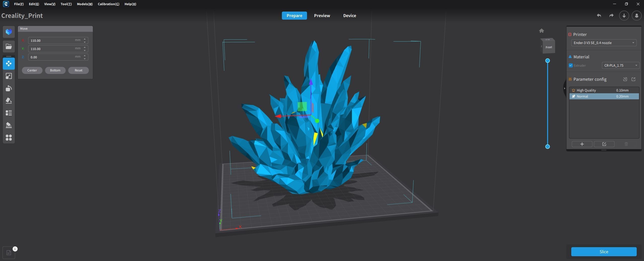
Task: Edit the selected parameter profile
Action: pyautogui.click(x=604, y=144)
